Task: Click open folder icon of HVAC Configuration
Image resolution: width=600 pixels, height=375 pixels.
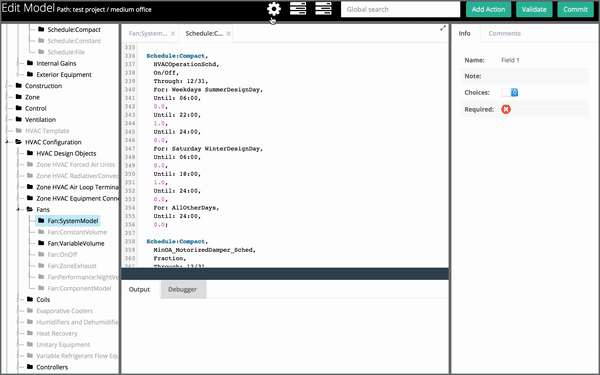Action: (19, 142)
